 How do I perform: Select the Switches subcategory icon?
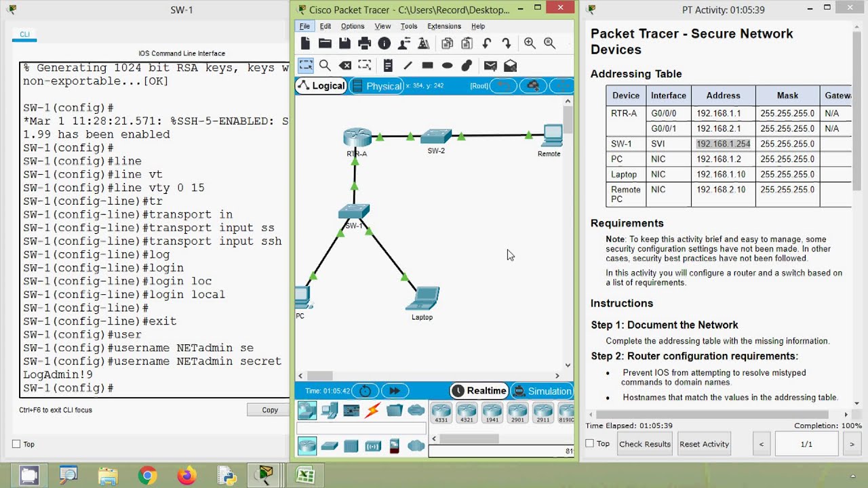[x=330, y=446]
